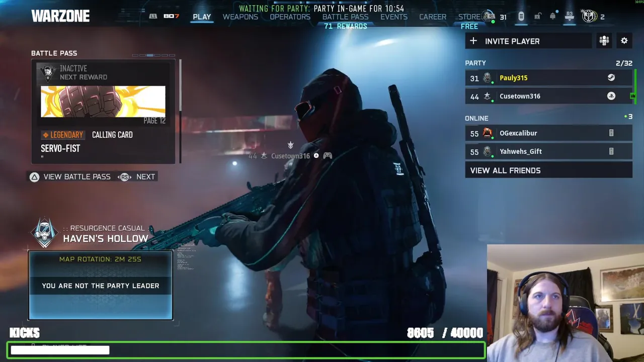Click the Steam platform icon beside Pauly315
Viewport: 644px width, 362px height.
pyautogui.click(x=611, y=78)
